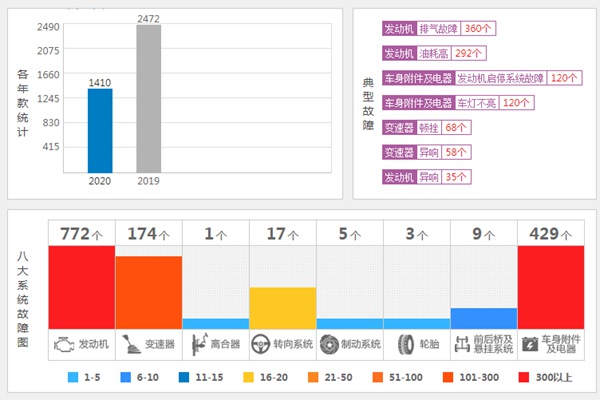Click the engine (发动机) system icon
This screenshot has width=600, height=400.
click(62, 344)
